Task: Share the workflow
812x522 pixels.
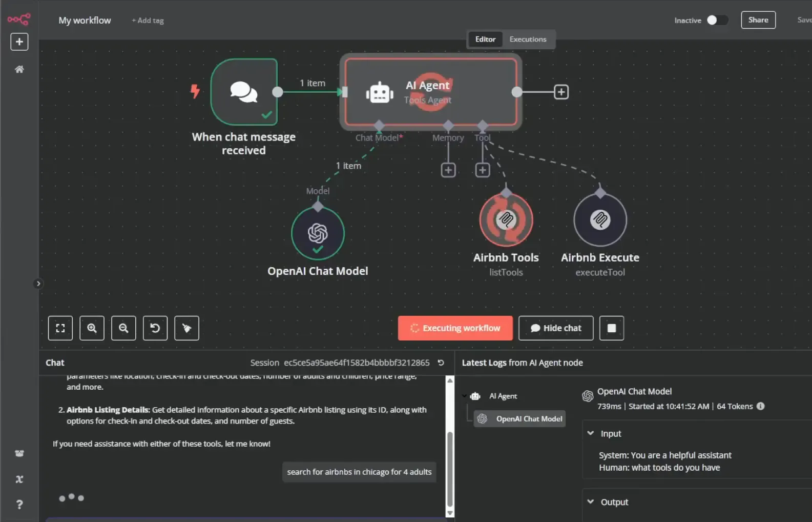Action: (x=758, y=20)
